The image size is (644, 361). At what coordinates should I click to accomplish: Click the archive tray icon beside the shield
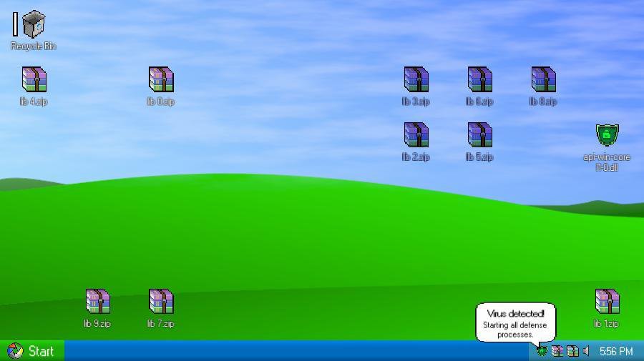557,351
